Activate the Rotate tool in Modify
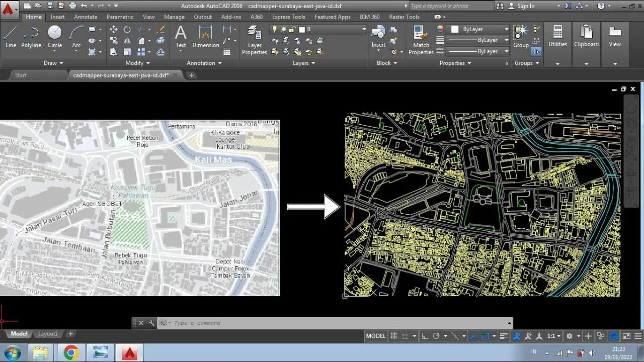Viewport: 644px width, 362px height. (x=127, y=30)
